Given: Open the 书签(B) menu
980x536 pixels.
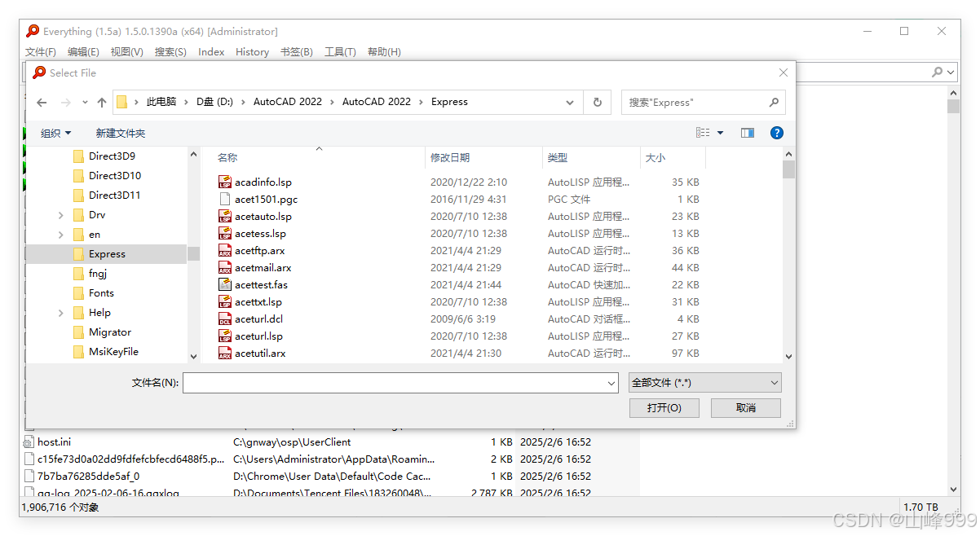Looking at the screenshot, I should (297, 52).
